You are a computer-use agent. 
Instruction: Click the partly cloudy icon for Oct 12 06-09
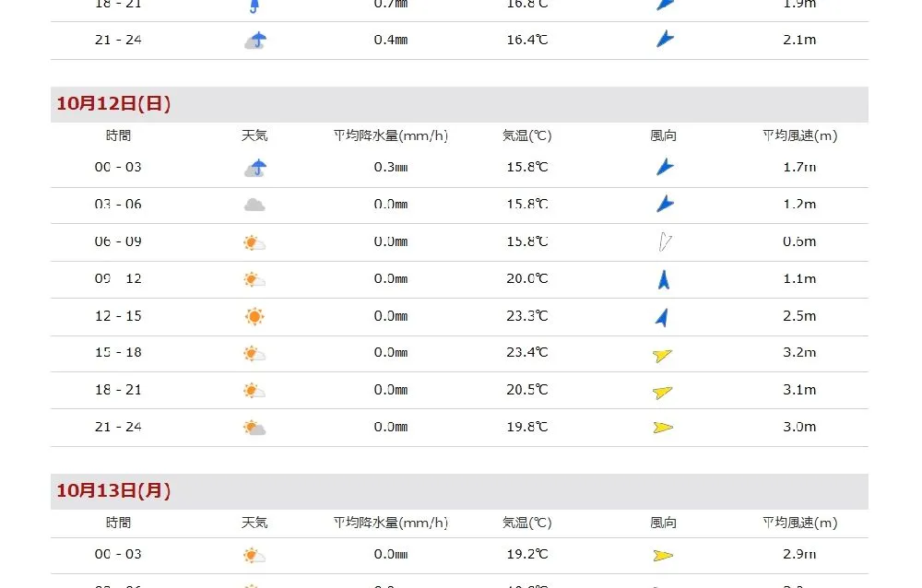pos(254,242)
